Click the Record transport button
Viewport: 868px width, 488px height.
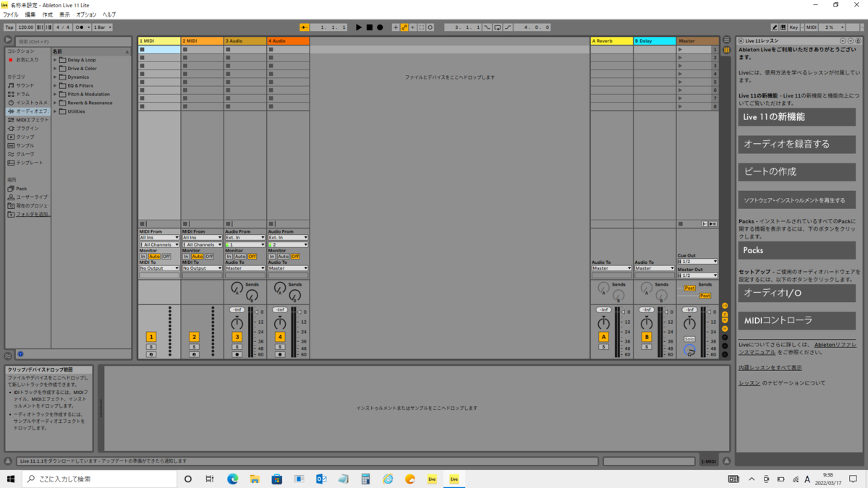pos(380,27)
